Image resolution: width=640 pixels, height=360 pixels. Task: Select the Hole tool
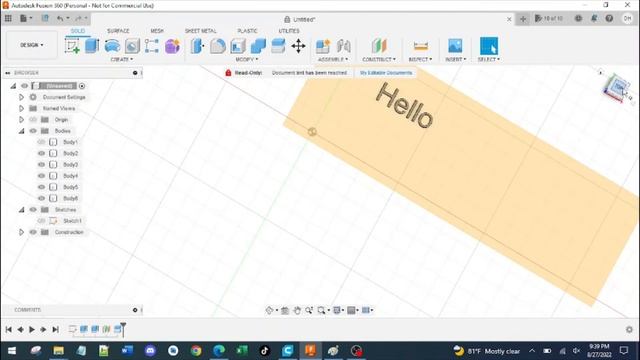tap(132, 46)
